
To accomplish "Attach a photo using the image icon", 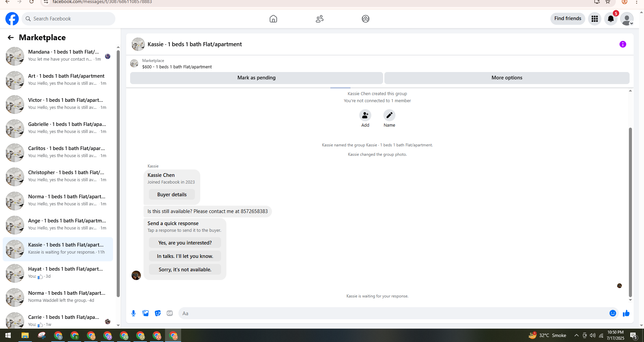I will click(146, 313).
